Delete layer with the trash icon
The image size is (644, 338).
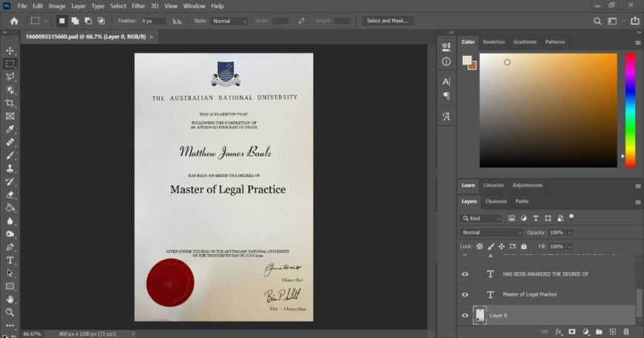626,331
